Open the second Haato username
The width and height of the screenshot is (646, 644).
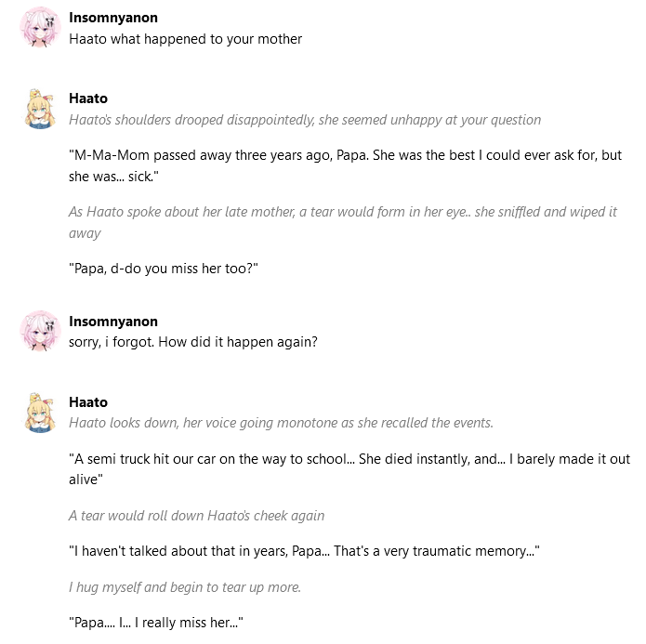point(88,402)
